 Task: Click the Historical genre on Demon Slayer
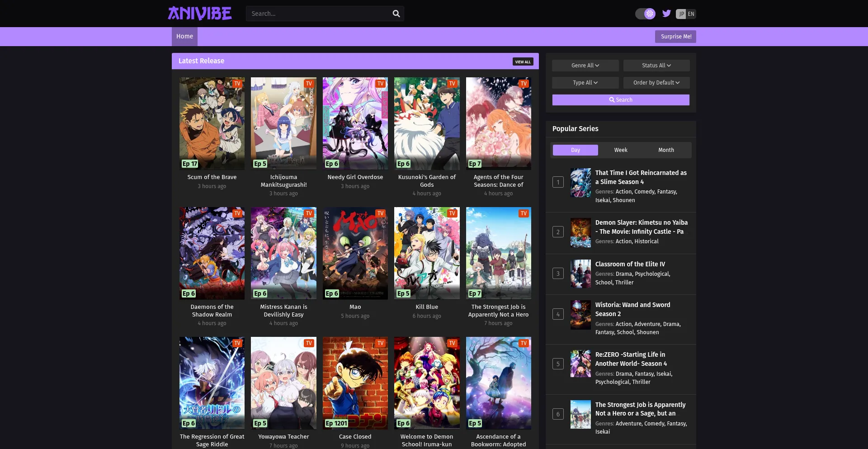pos(646,241)
